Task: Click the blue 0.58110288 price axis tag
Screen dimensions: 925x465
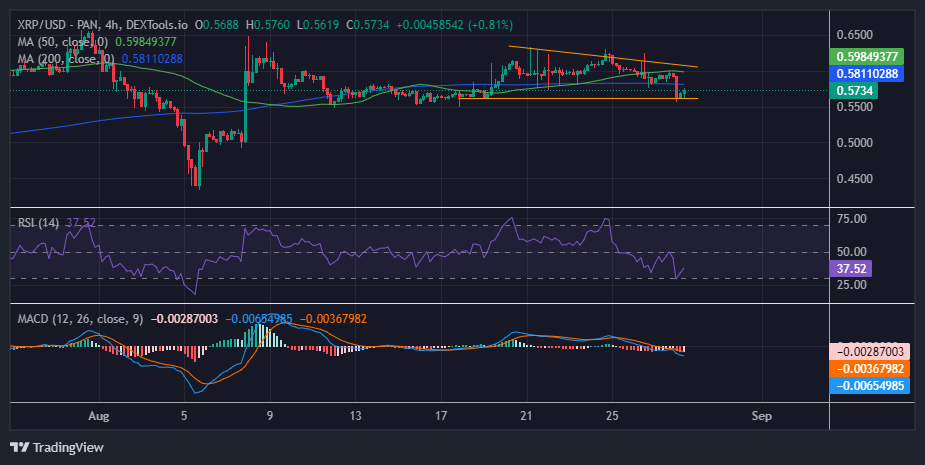Action: click(867, 74)
